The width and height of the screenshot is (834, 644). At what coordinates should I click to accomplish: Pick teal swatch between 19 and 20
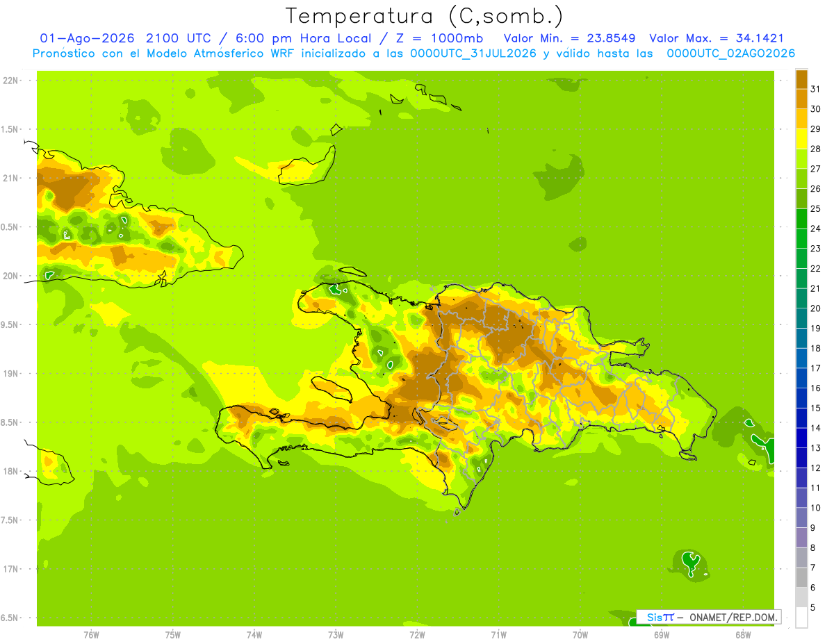801,318
